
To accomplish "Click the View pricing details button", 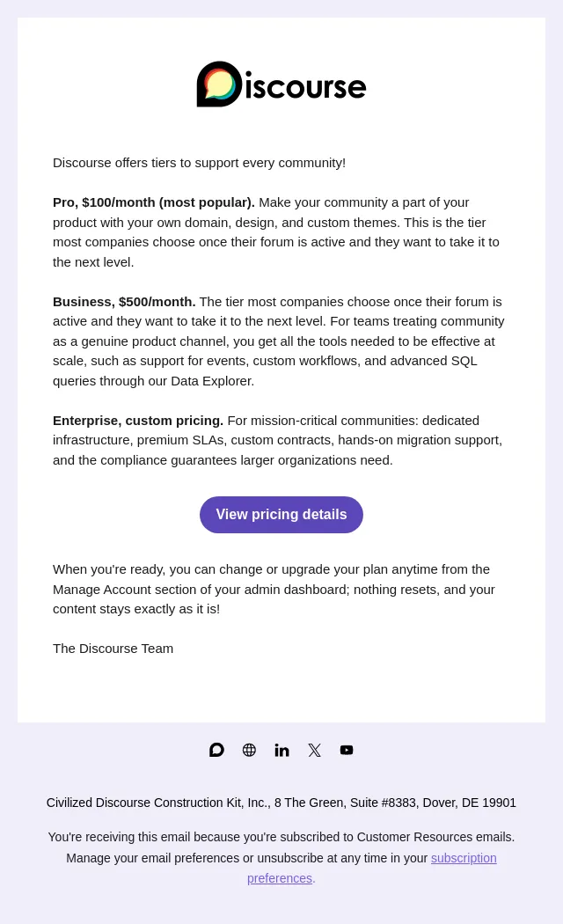I will pyautogui.click(x=281, y=515).
